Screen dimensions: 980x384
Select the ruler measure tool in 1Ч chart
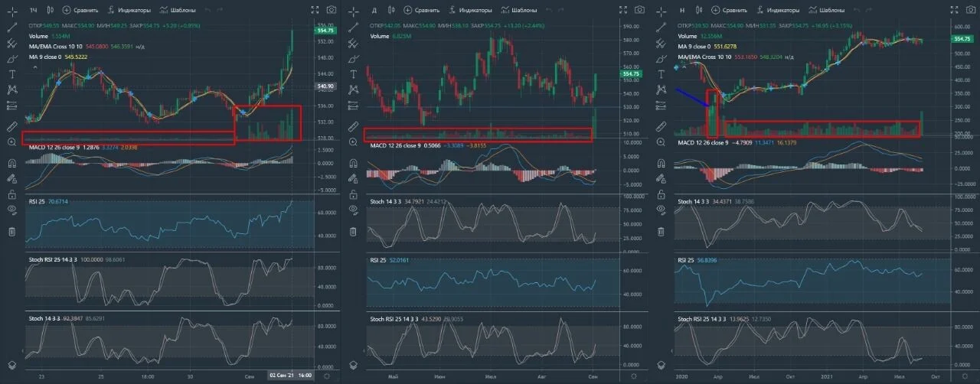(x=12, y=126)
